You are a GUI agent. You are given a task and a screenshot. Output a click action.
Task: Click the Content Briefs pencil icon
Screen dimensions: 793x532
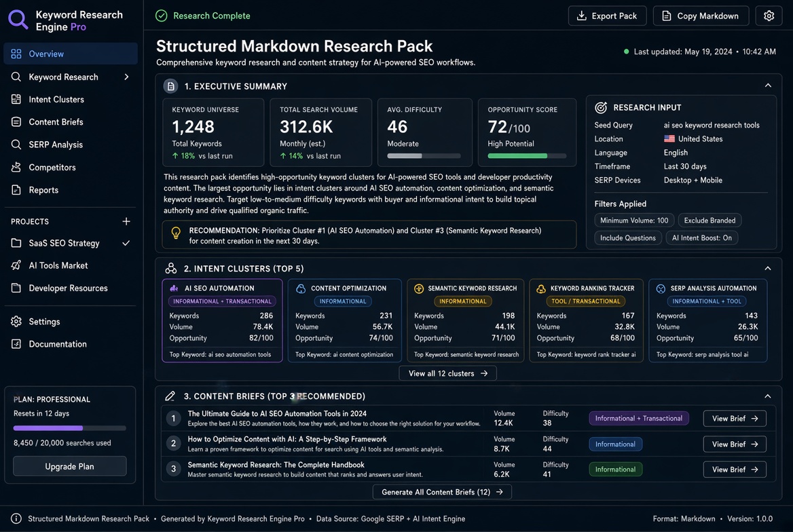coord(170,396)
